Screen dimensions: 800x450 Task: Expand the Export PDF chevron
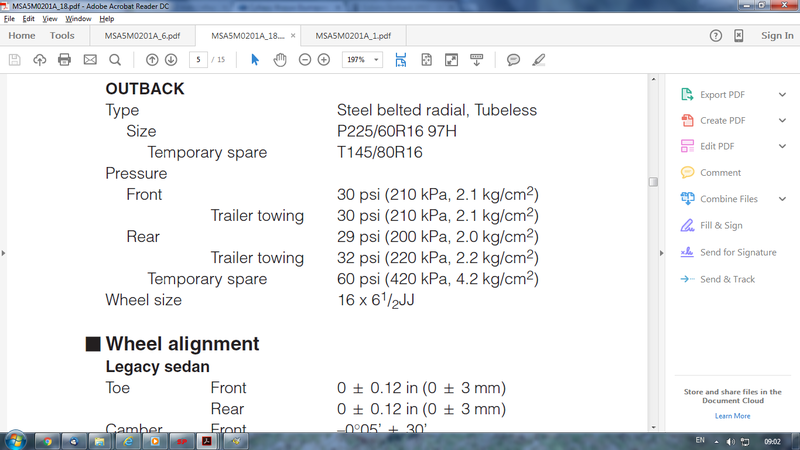[782, 95]
